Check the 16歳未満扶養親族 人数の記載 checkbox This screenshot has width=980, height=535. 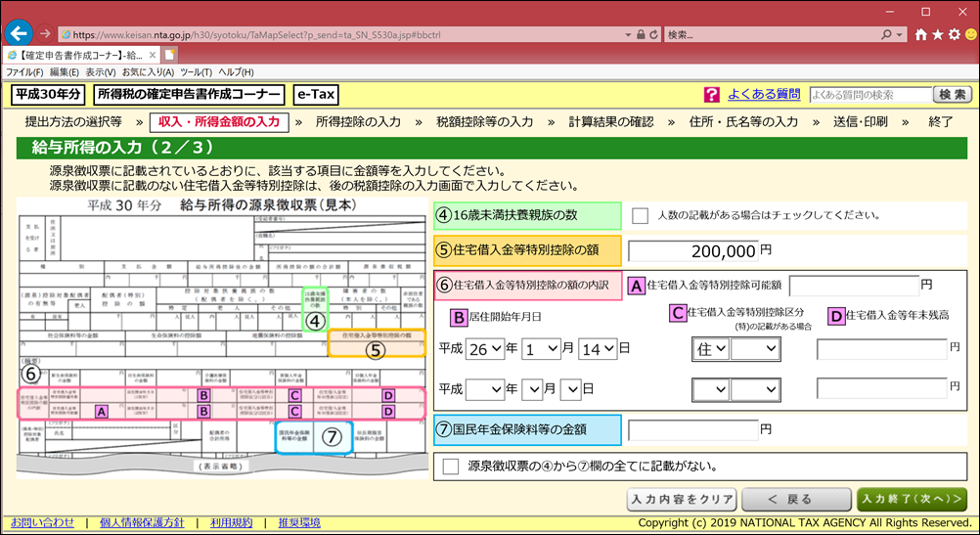(640, 215)
